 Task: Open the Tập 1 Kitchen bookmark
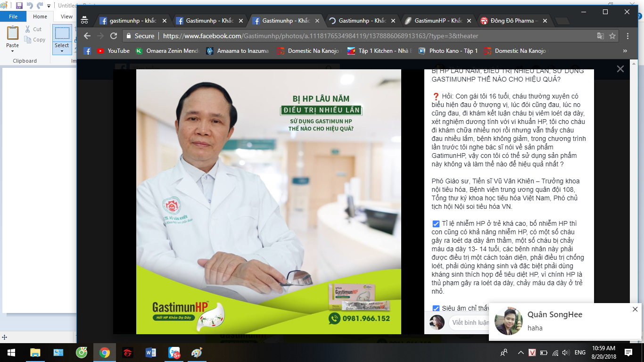pyautogui.click(x=380, y=51)
